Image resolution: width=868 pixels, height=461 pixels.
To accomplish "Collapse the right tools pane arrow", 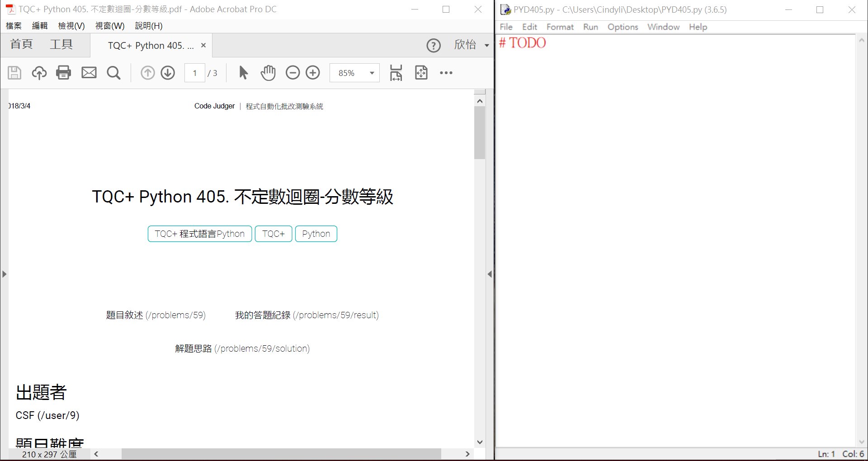I will 490,274.
